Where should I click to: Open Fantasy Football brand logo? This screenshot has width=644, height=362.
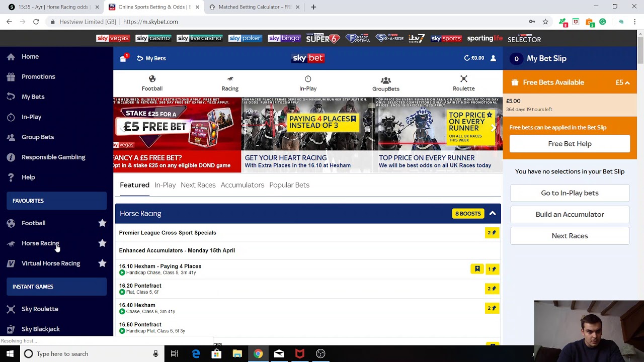(357, 39)
